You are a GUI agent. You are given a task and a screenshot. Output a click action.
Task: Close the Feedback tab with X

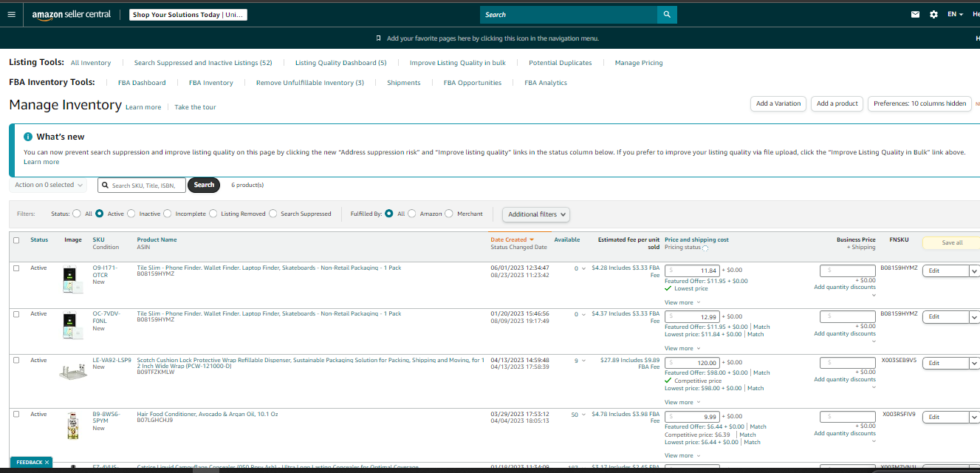[x=47, y=462]
